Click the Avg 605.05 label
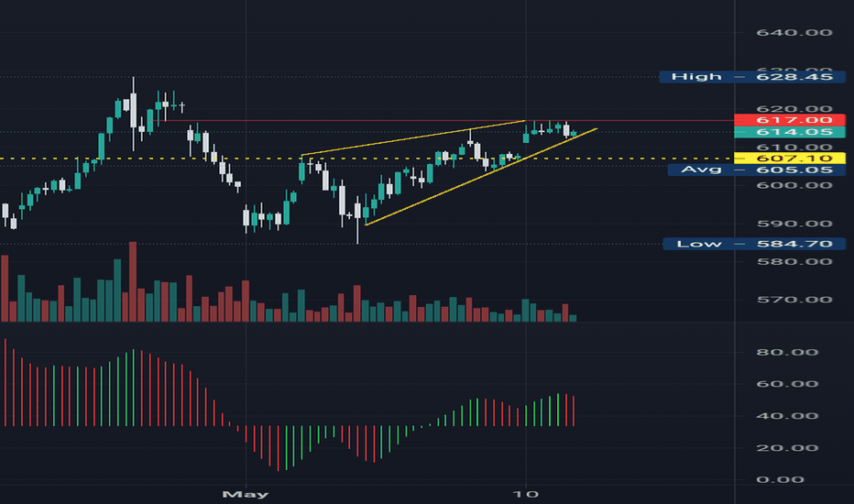The width and height of the screenshot is (854, 504). tap(757, 170)
